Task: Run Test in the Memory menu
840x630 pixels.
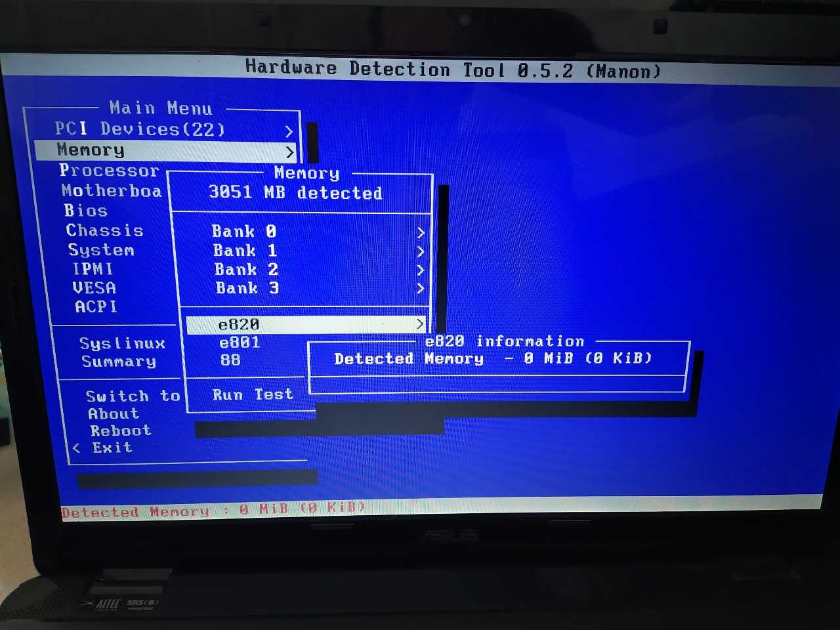Action: tap(253, 394)
